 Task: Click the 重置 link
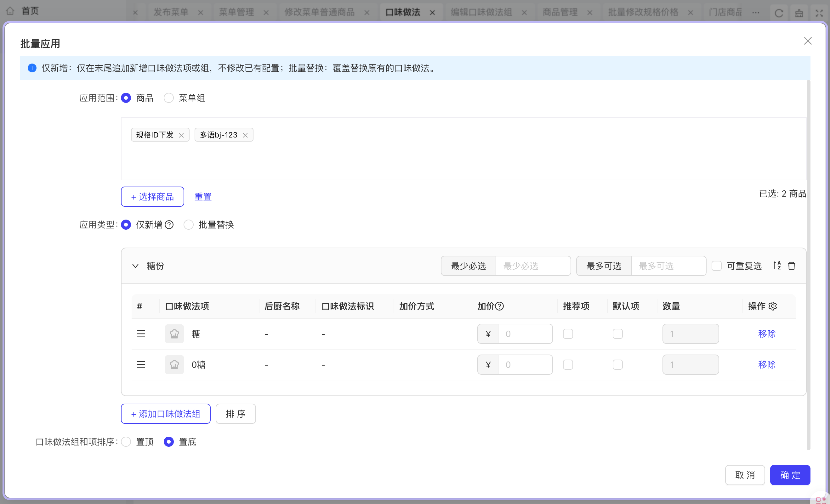pos(203,197)
